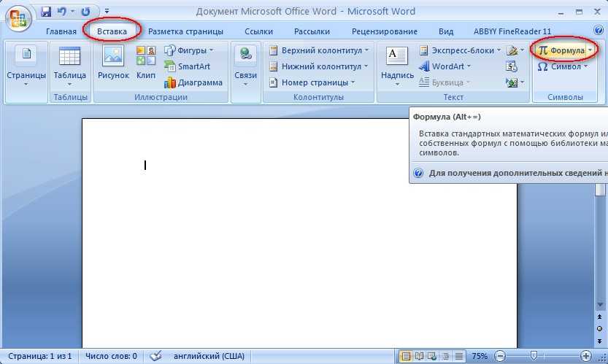Open the Разметка страницы tab
Image resolution: width=608 pixels, height=364 pixels.
click(185, 31)
